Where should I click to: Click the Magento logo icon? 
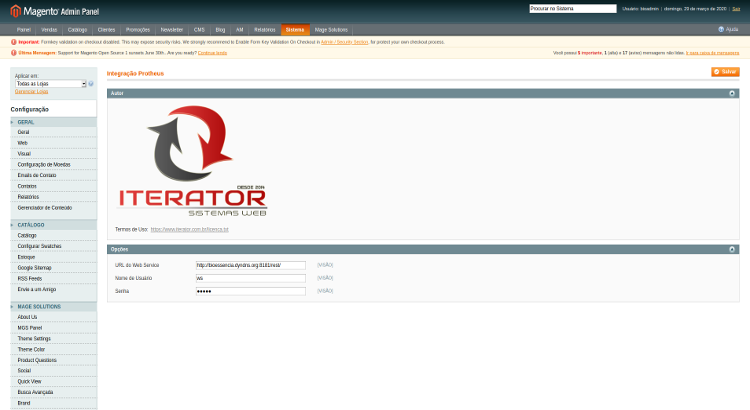15,11
